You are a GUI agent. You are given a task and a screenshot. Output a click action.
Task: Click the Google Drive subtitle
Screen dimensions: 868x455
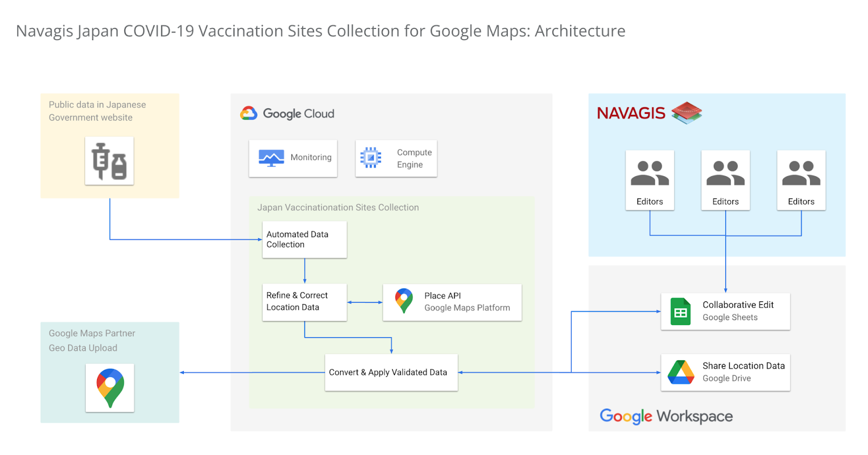727,379
